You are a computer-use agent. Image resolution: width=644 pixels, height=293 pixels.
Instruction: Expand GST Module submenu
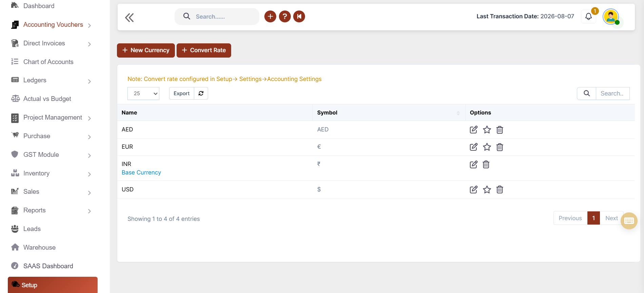coord(51,155)
